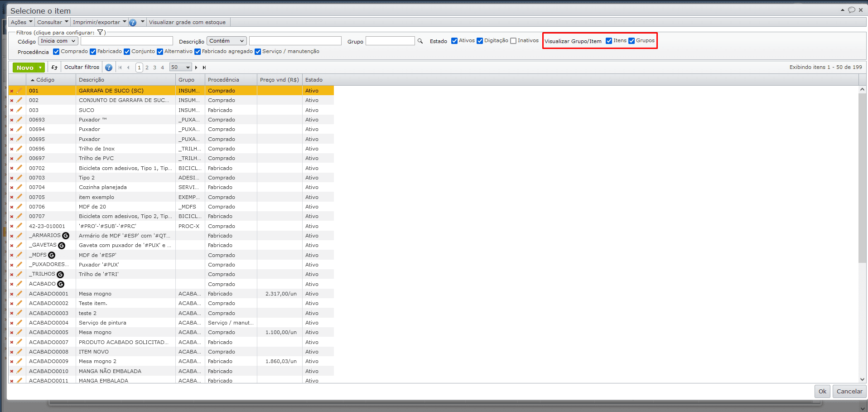Screen dimensions: 868x412
Task: Delete item 001 with its red X icon
Action: tap(12, 91)
